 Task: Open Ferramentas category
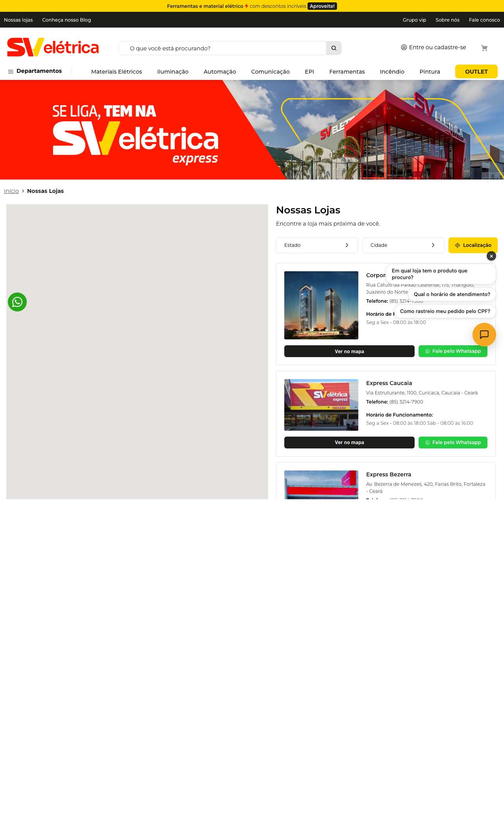347,72
